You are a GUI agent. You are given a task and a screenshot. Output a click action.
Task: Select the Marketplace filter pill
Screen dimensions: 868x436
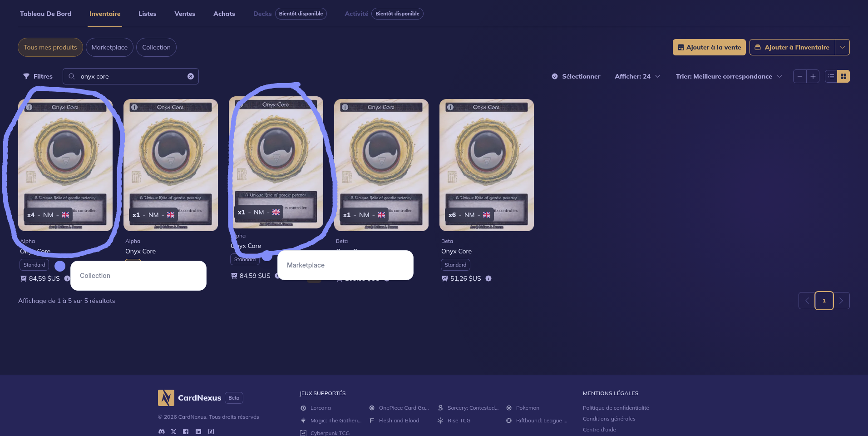tap(109, 47)
